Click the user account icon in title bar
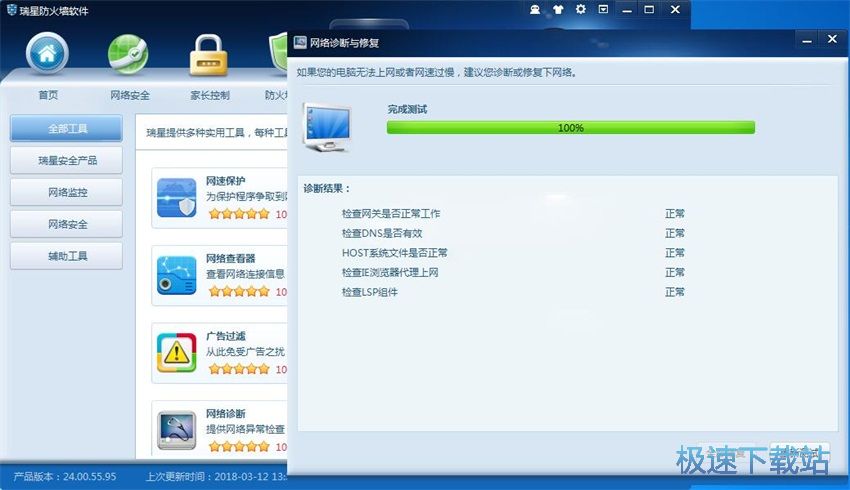 [535, 9]
